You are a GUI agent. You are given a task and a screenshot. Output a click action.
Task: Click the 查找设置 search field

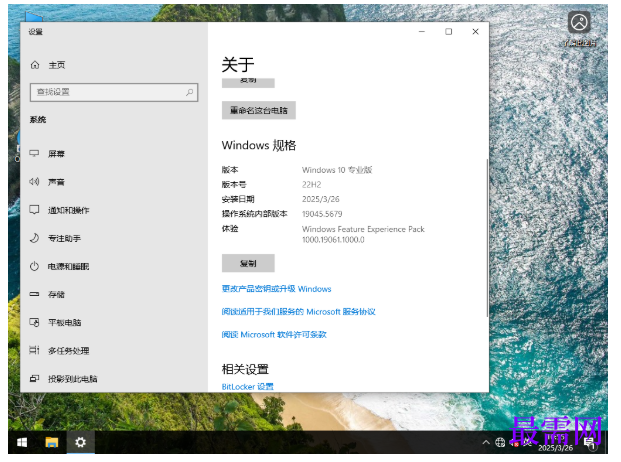coord(114,92)
